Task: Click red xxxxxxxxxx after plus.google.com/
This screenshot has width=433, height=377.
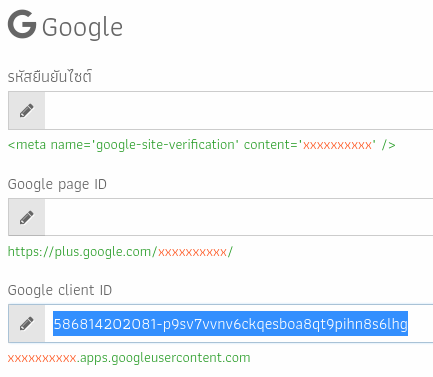Action: 192,252
